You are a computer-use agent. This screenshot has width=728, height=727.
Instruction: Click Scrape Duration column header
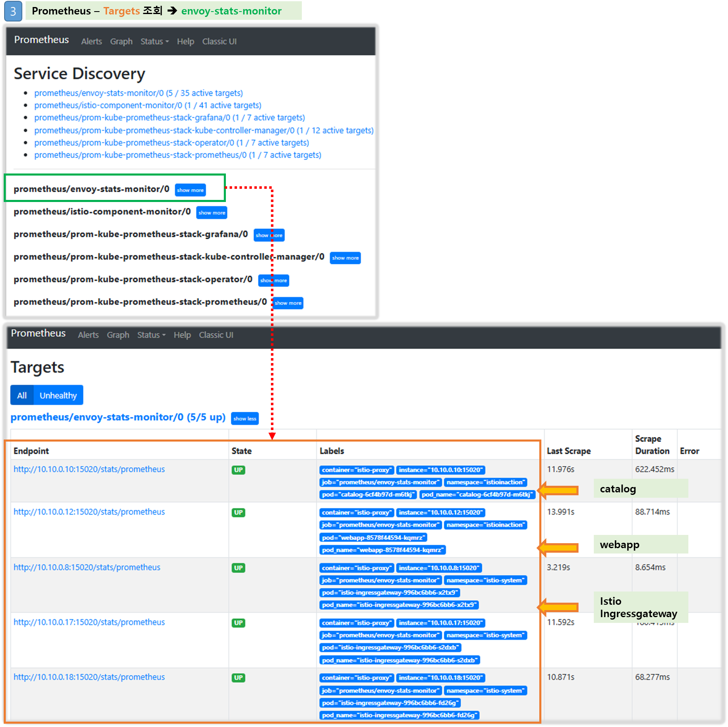(652, 445)
